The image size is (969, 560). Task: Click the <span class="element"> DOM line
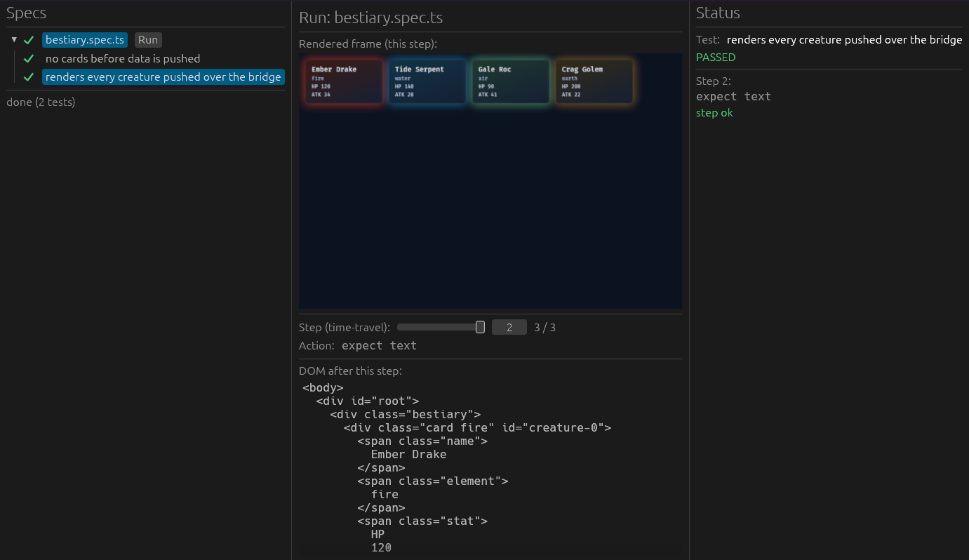[x=432, y=481]
